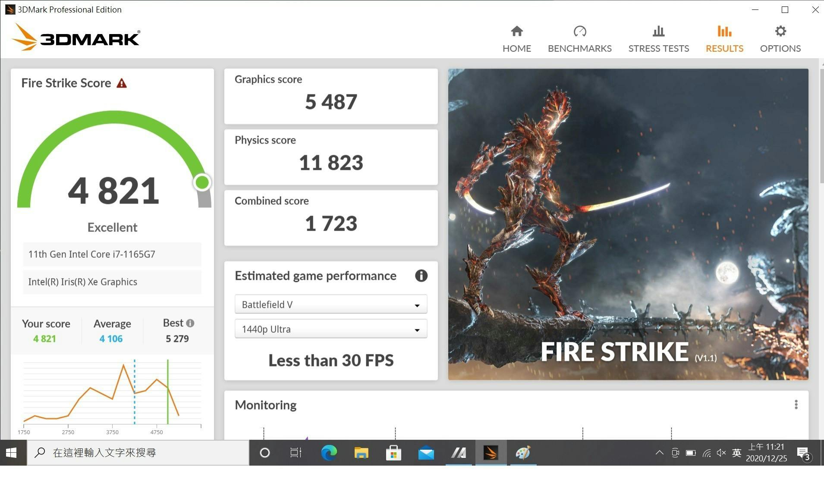Switch to BENCHMARKS tab
The image size is (824, 504).
579,39
